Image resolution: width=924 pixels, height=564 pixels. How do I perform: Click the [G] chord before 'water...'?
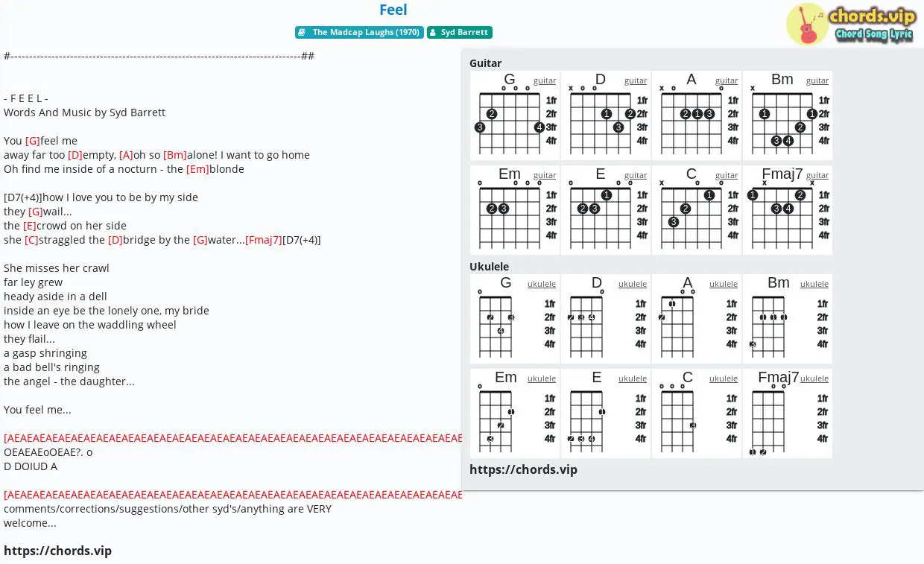[200, 240]
